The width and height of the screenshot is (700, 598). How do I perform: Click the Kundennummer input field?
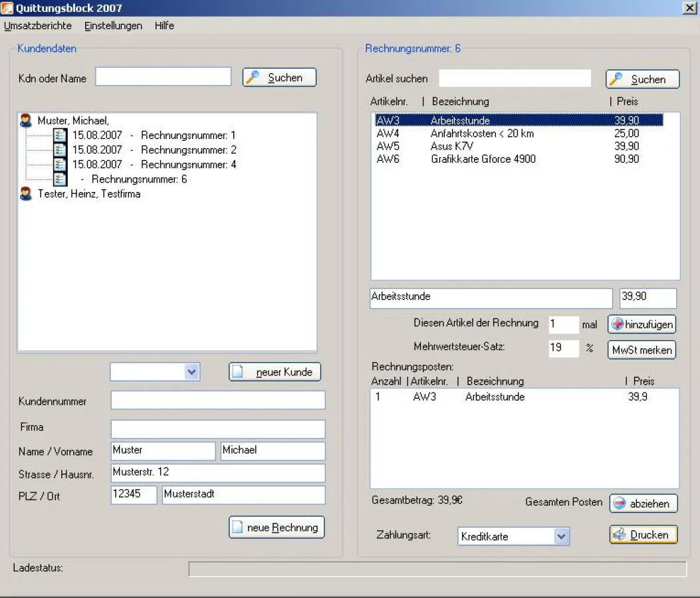[218, 401]
